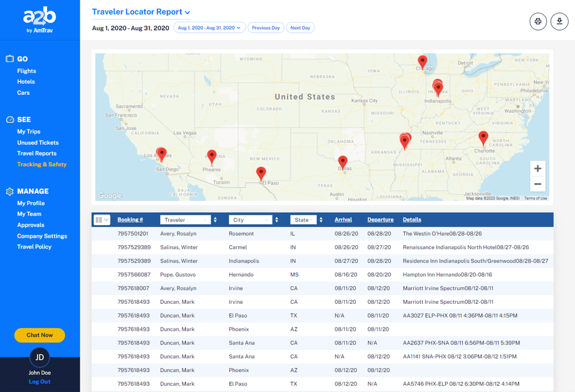Click the El Paso map pin
This screenshot has height=392, width=575.
pos(261,173)
